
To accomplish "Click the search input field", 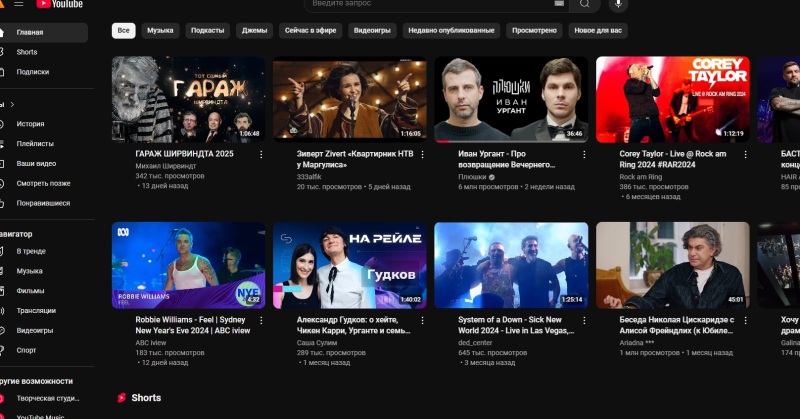I will tap(430, 4).
